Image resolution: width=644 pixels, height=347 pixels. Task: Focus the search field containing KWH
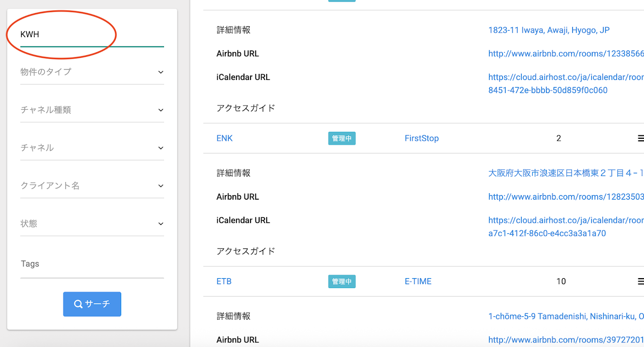click(x=92, y=35)
